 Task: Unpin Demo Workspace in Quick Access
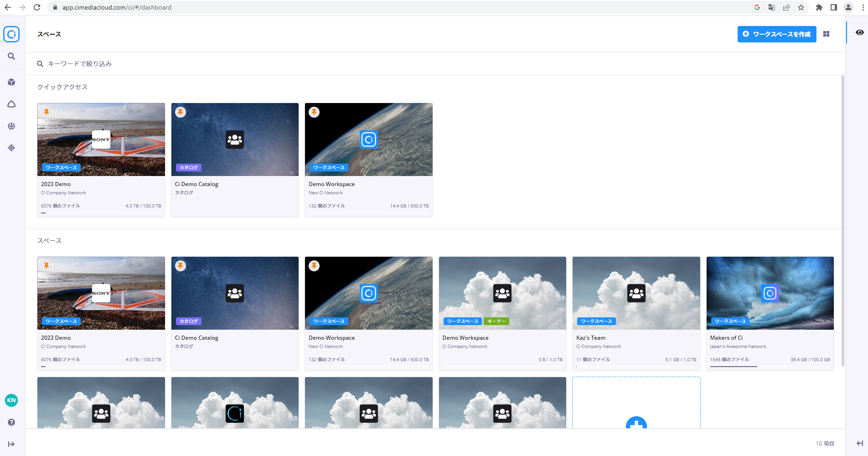point(314,112)
